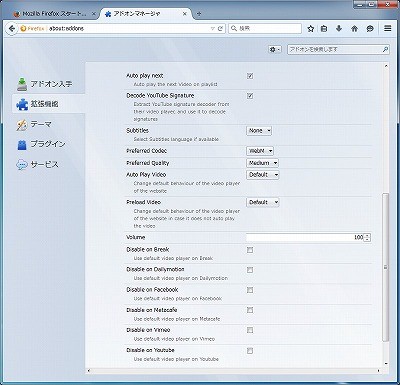Viewport: 400px width, 385px height.
Task: Click the horizontal scrollbar left arrow
Action: 89,371
